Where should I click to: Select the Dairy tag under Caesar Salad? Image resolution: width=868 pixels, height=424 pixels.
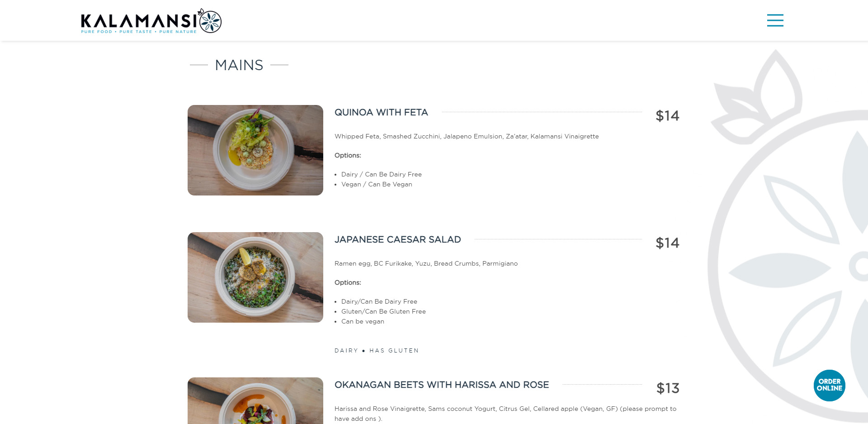(x=346, y=351)
